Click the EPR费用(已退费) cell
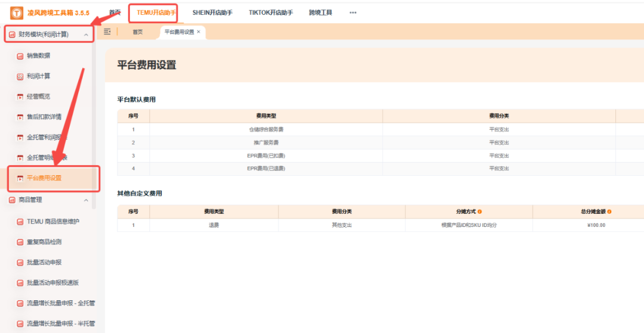The image size is (644, 333). click(x=266, y=169)
